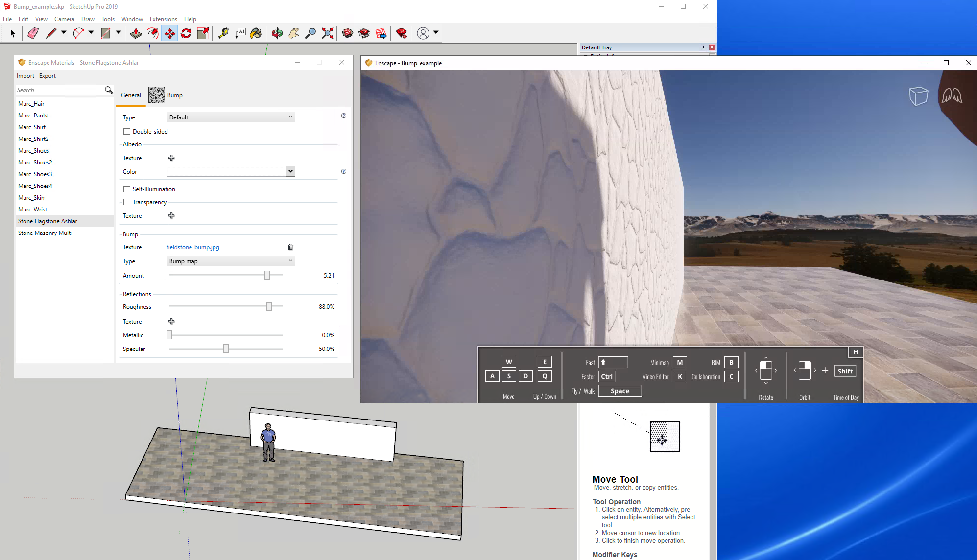The width and height of the screenshot is (977, 560).
Task: Toggle Self-Illumination checkbox
Action: (x=127, y=189)
